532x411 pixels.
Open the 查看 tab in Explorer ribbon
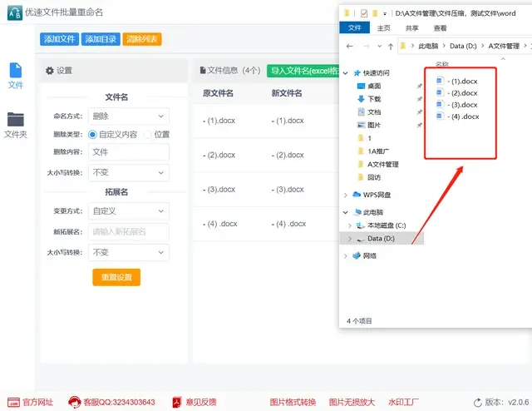(440, 27)
